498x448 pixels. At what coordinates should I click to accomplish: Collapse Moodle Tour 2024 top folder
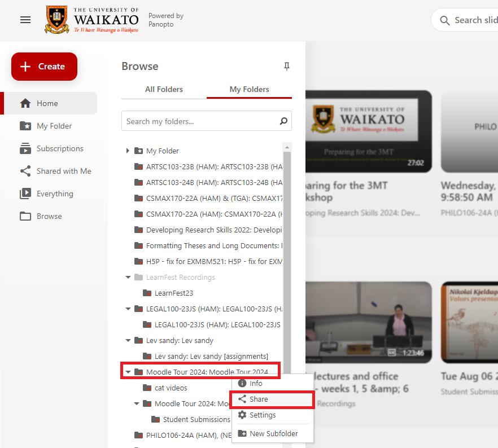[x=128, y=372]
